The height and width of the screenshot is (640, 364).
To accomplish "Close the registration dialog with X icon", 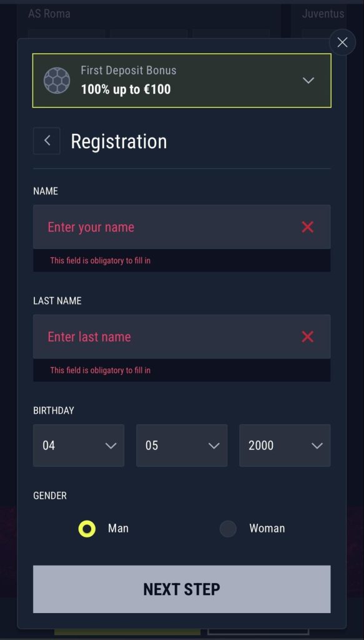I will [x=342, y=42].
